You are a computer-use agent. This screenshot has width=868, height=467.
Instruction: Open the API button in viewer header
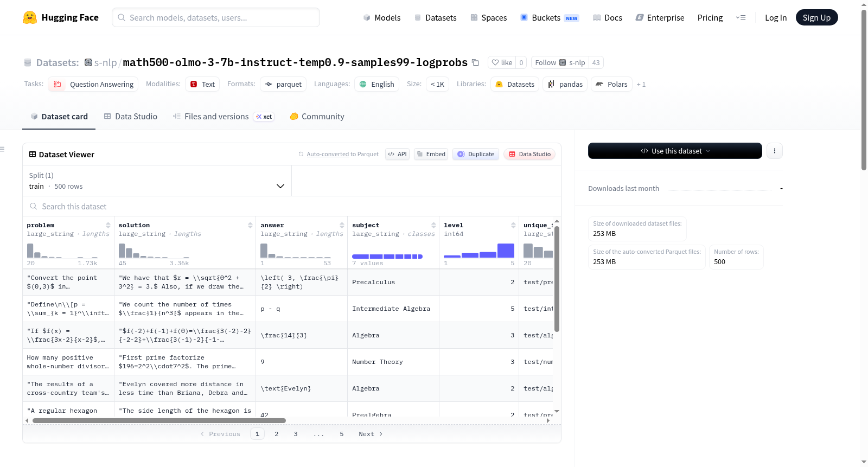[397, 154]
